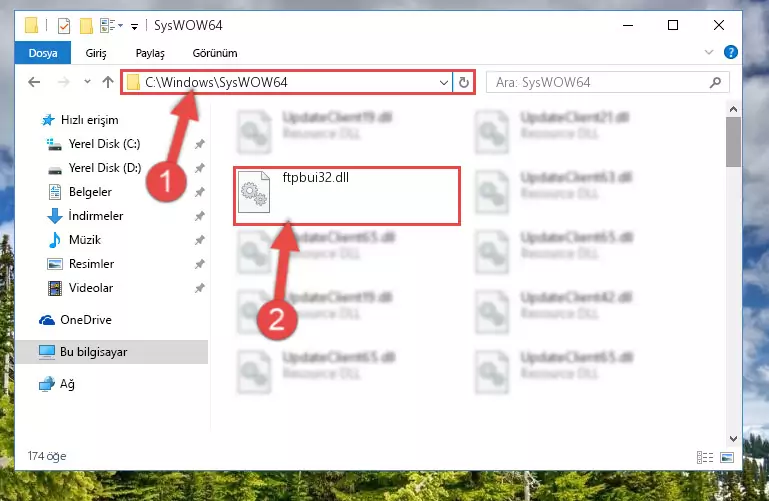Click the pin icon beside İndirmeler
This screenshot has height=501, width=769.
click(200, 216)
